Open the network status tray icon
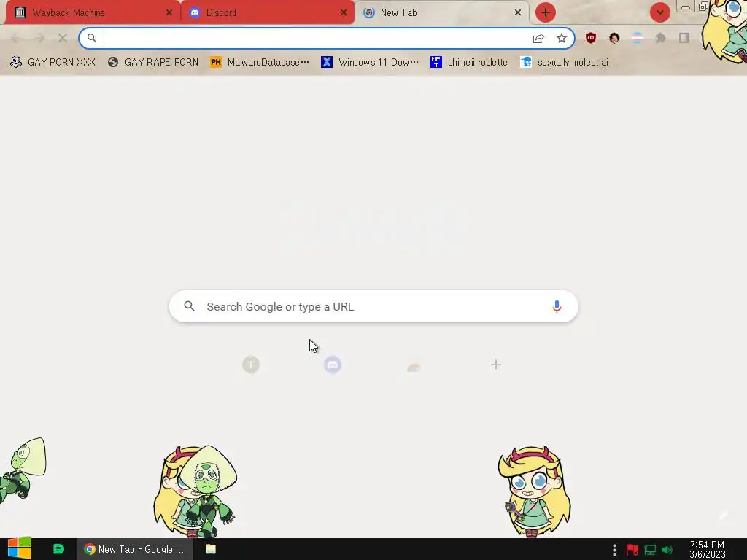 pyautogui.click(x=650, y=550)
